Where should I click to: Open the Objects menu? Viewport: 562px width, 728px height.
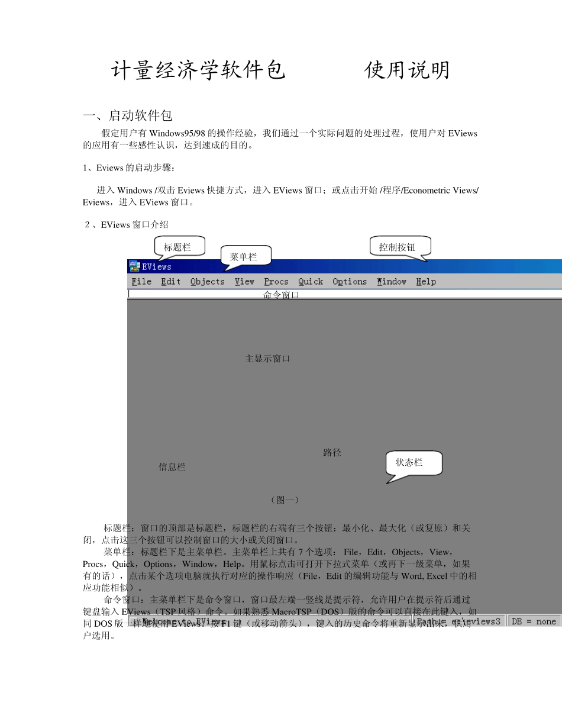click(x=208, y=282)
